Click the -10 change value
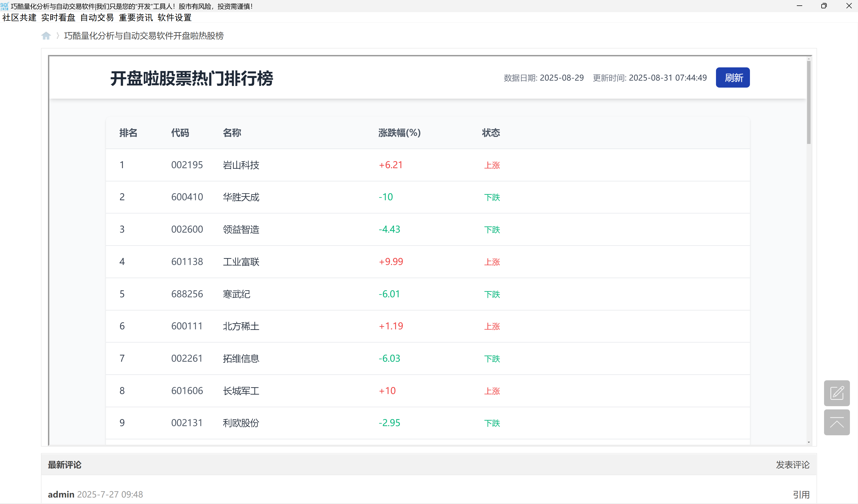This screenshot has height=504, width=858. [x=385, y=197]
